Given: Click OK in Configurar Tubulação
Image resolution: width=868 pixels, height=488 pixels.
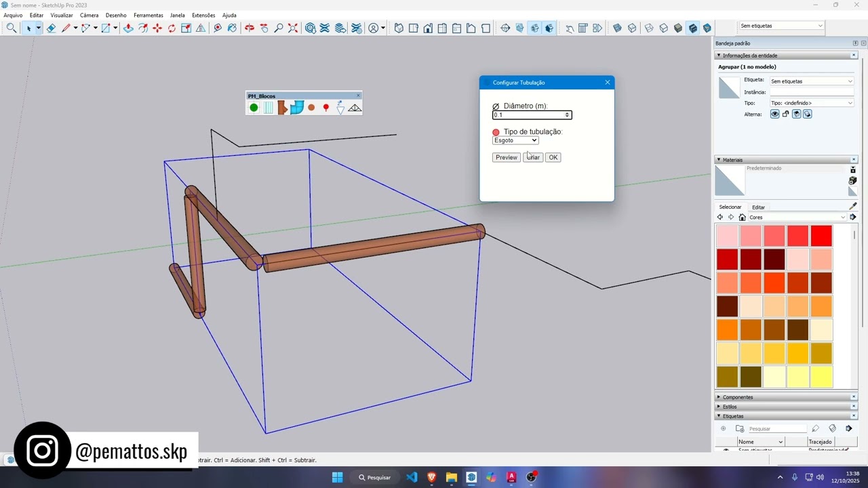Looking at the screenshot, I should pos(553,157).
